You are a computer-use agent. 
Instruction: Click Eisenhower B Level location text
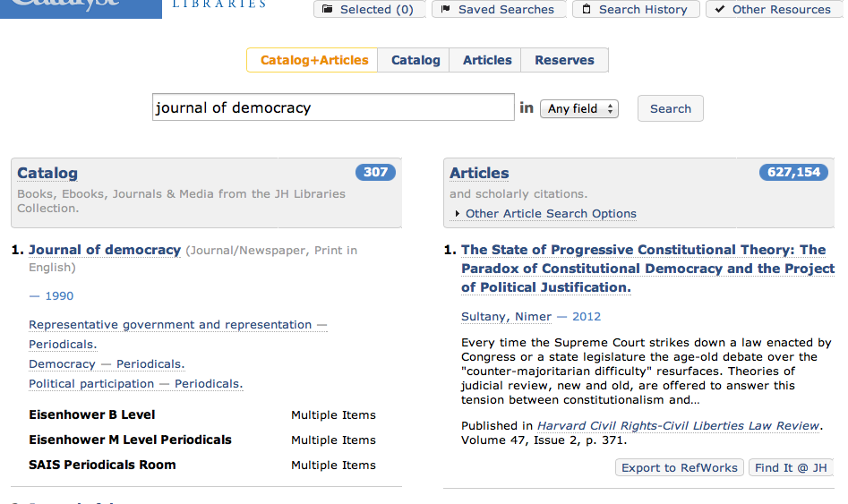(x=92, y=414)
